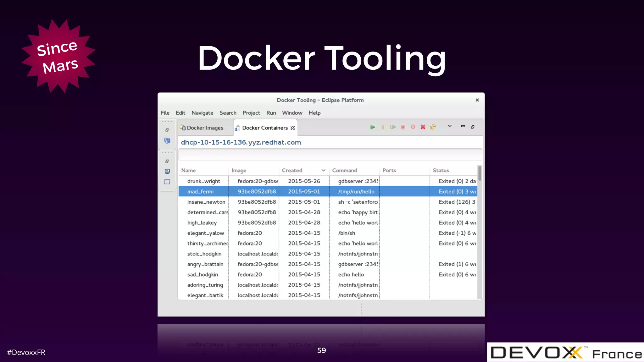Screen dimensions: 644x362
Task: Pause container with yellow pause icon
Action: click(x=383, y=127)
